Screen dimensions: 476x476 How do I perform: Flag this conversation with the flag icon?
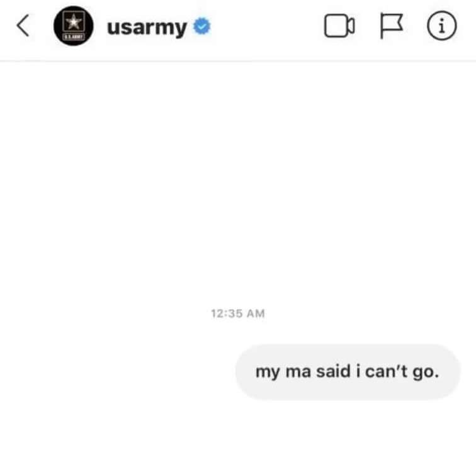point(392,26)
